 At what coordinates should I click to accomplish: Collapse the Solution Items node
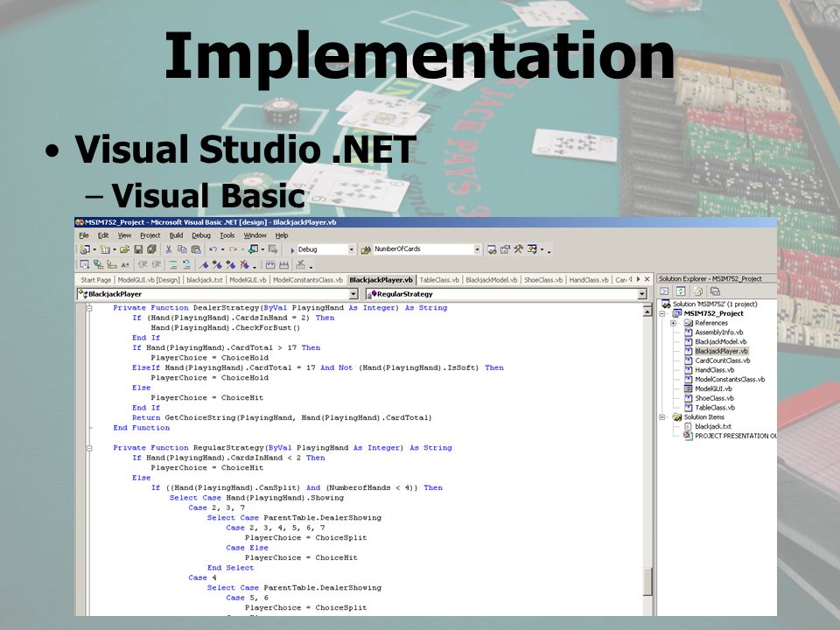(662, 417)
